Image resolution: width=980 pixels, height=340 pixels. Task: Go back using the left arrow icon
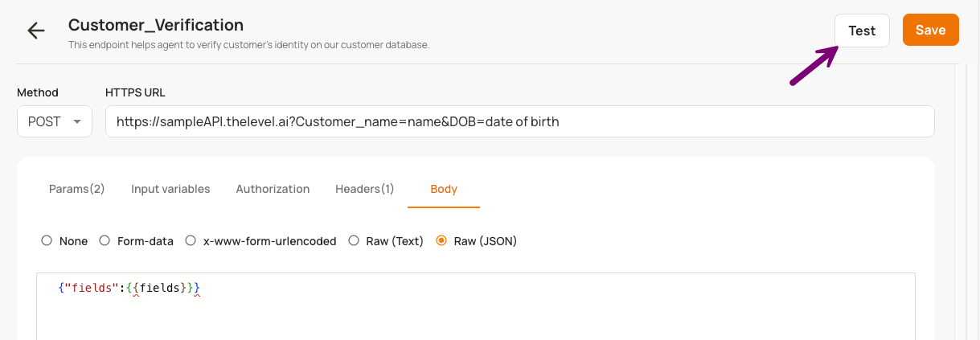(x=36, y=31)
